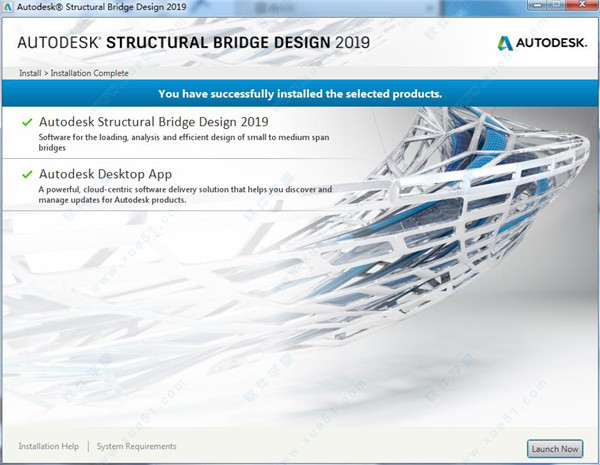Click the Installation Complete breadcrumb step
600x465 pixels.
(89, 73)
